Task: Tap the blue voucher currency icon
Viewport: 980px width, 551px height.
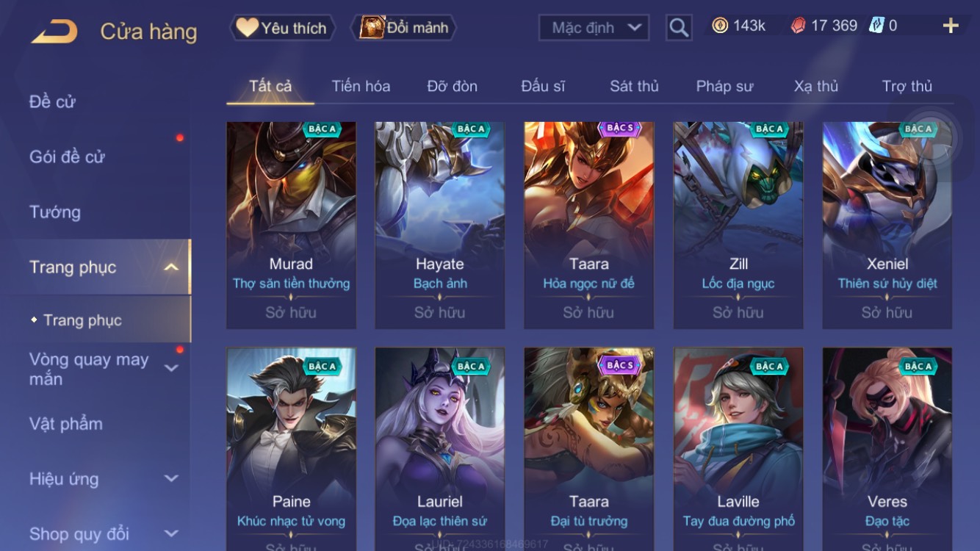Action: pos(876,26)
